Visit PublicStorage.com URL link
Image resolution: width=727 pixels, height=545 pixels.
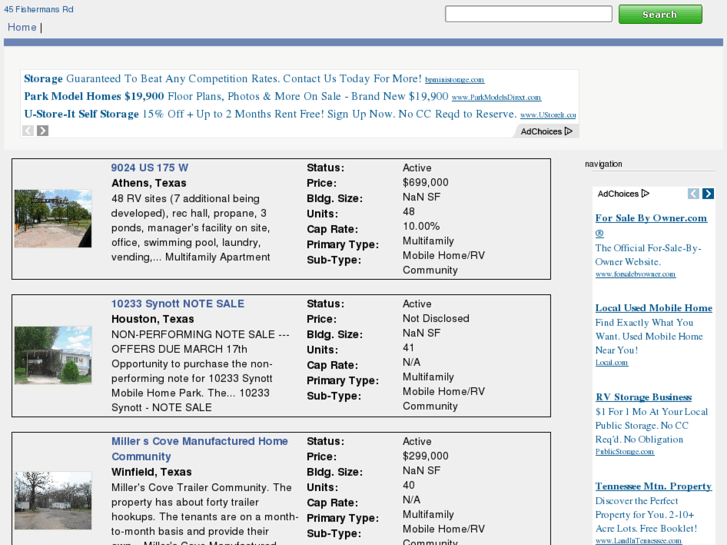point(625,452)
